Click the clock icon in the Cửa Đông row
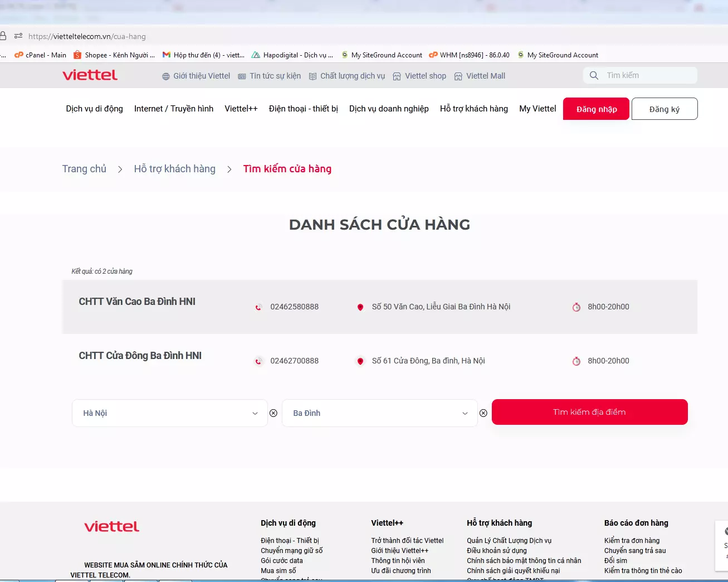 pos(576,361)
